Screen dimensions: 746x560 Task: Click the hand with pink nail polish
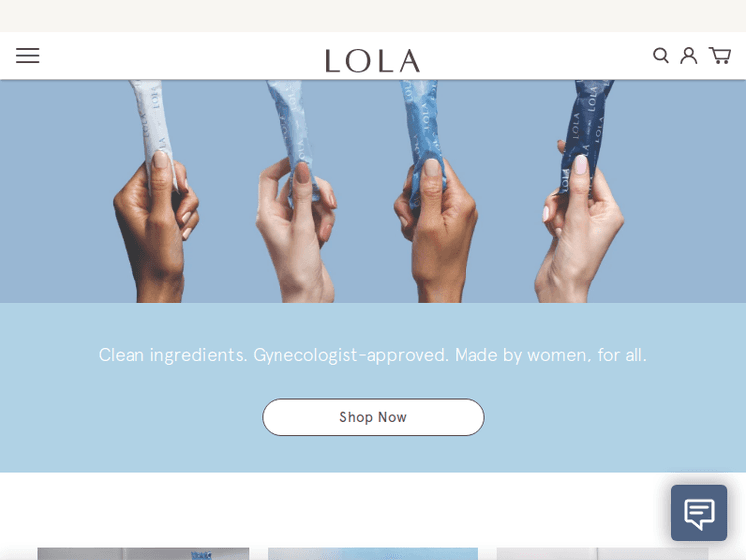point(581,229)
